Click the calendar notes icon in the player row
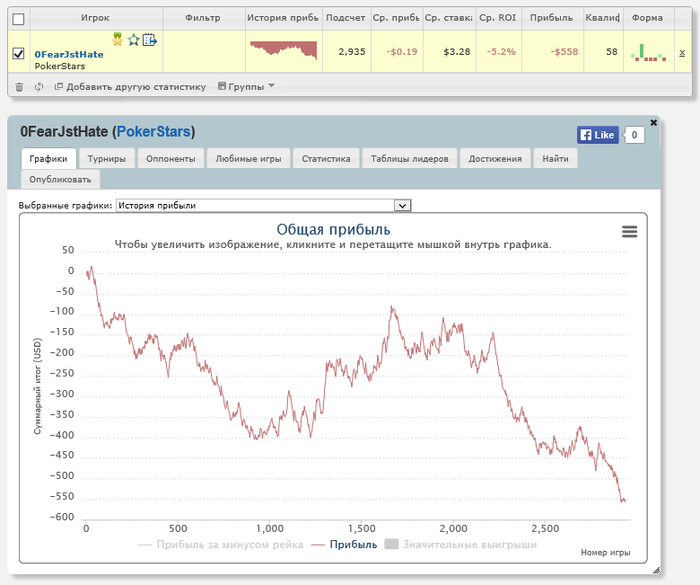The image size is (700, 585). point(150,40)
